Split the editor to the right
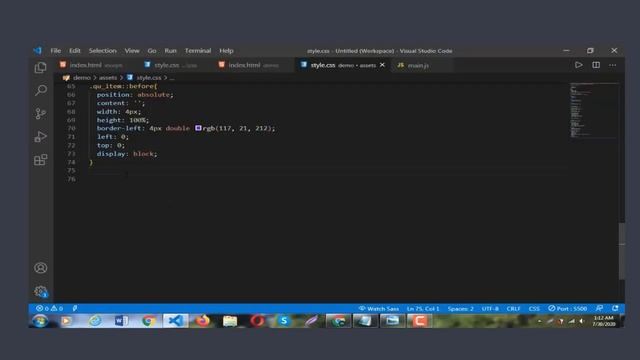Screen dimensions: 640x360 (x=596, y=65)
